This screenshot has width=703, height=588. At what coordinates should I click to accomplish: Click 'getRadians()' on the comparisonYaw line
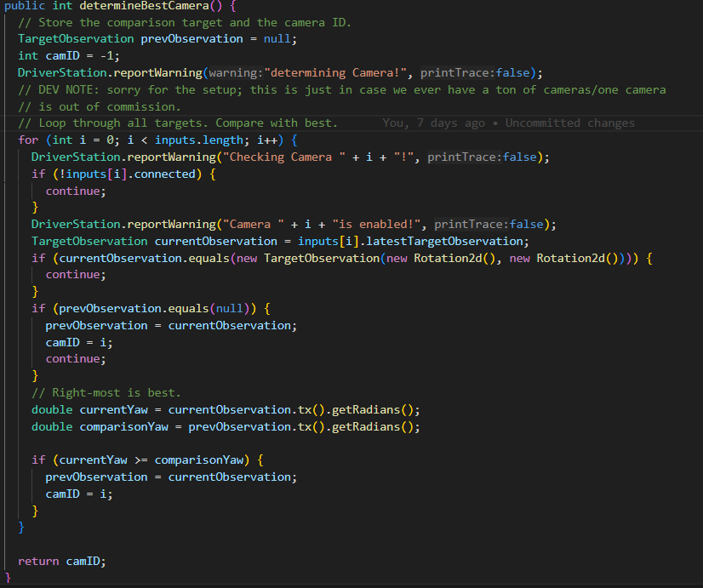click(x=373, y=426)
